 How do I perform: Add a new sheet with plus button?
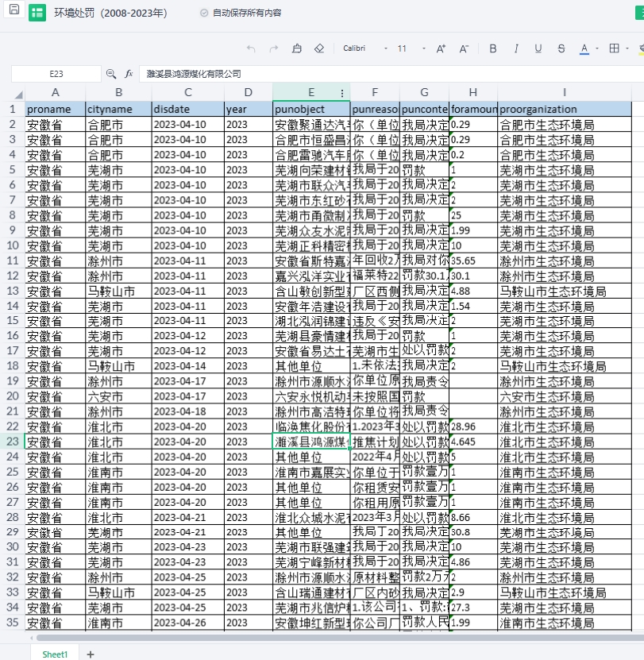(x=91, y=654)
